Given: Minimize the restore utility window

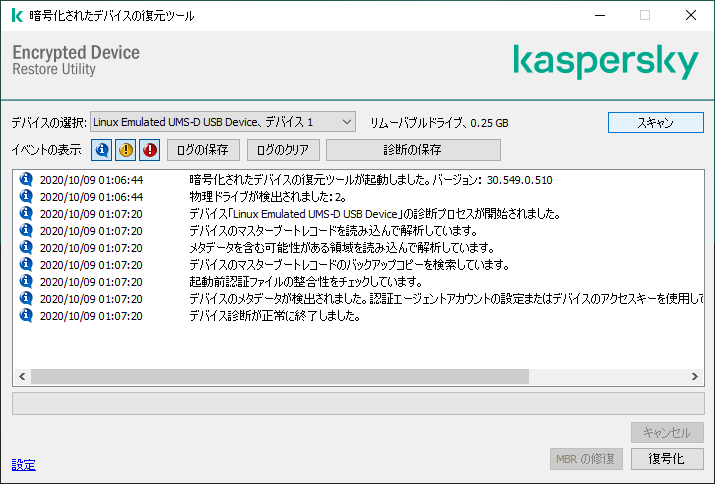Looking at the screenshot, I should pyautogui.click(x=600, y=16).
